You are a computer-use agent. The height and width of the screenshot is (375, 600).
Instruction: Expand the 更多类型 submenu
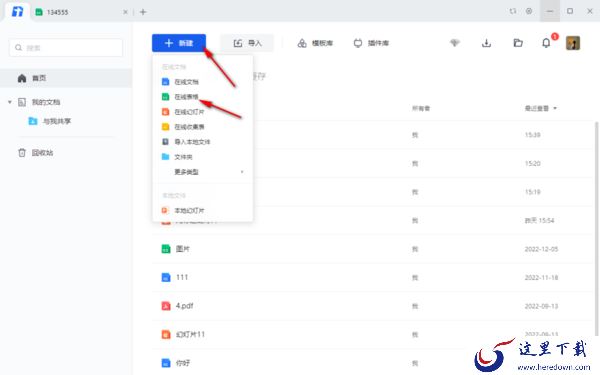click(203, 172)
